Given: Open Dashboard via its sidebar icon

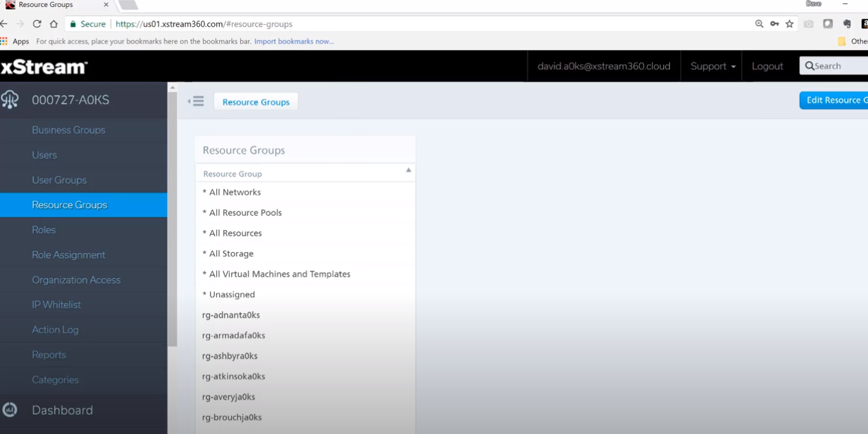Looking at the screenshot, I should click(x=10, y=410).
